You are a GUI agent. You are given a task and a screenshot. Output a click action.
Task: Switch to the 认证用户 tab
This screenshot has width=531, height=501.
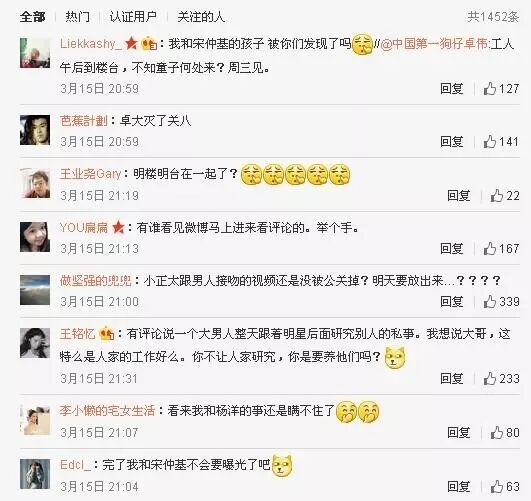click(x=133, y=17)
